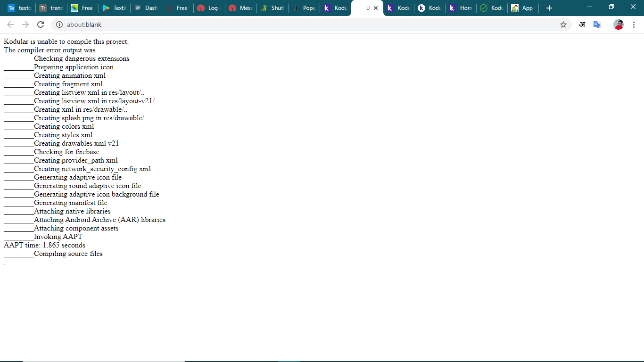Screen dimensions: 644x362
Task: Click the Hindi 'अ' extension icon
Action: point(582,25)
